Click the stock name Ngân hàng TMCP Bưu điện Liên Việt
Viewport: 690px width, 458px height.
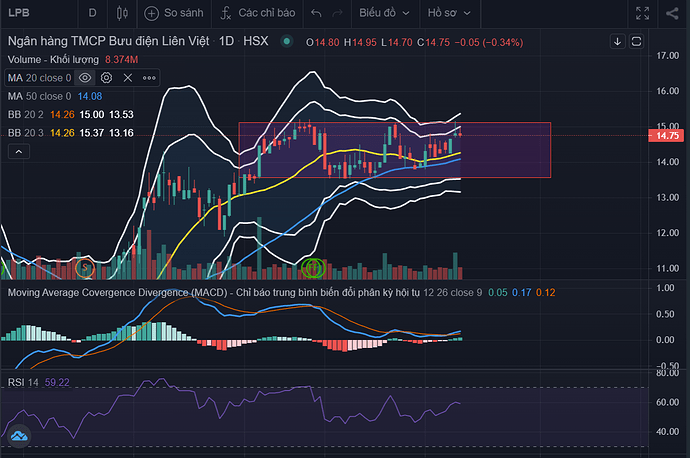tap(109, 41)
